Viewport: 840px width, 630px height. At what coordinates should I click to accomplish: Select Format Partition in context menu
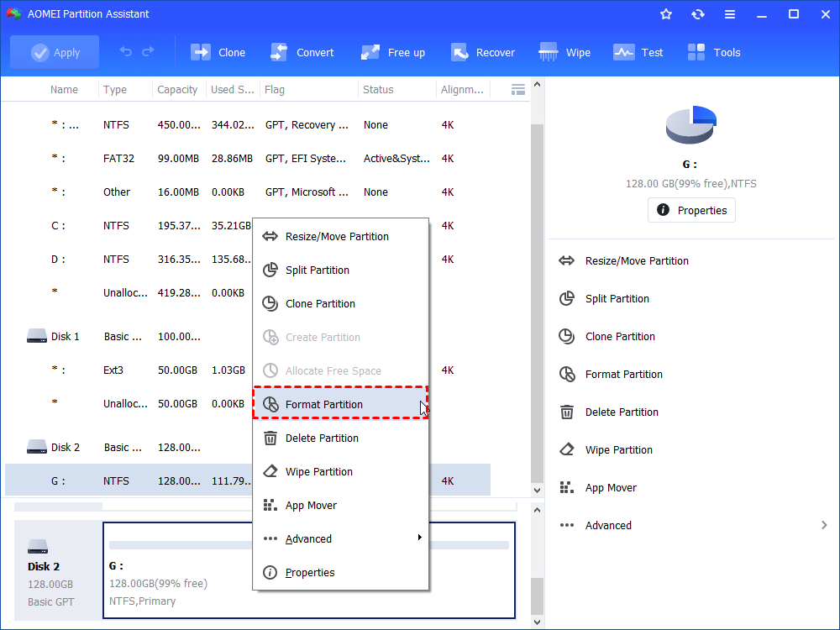pyautogui.click(x=341, y=405)
